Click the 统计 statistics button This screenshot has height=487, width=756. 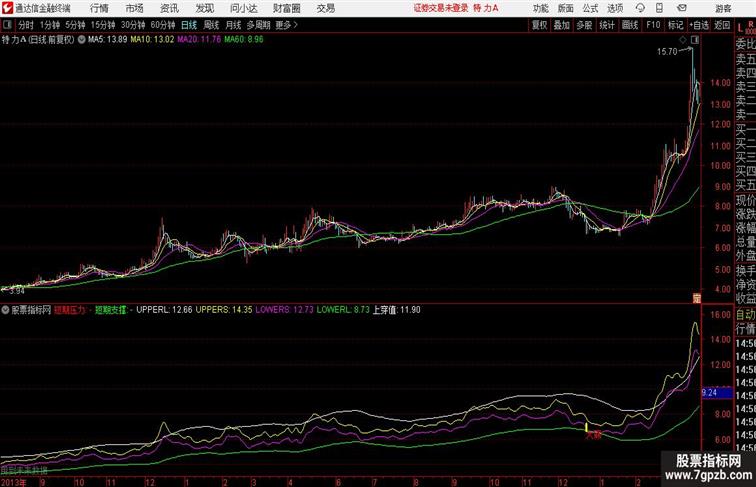tap(607, 25)
